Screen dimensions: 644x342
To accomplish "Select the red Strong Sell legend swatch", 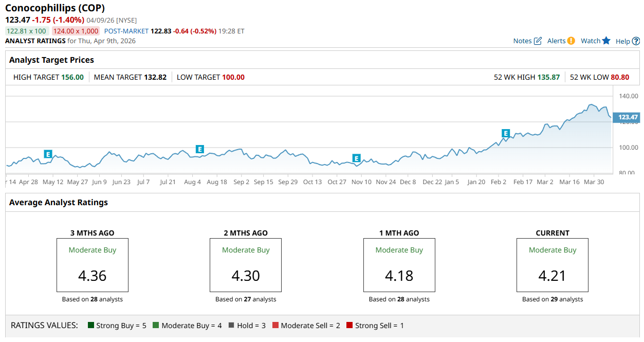I will click(349, 326).
